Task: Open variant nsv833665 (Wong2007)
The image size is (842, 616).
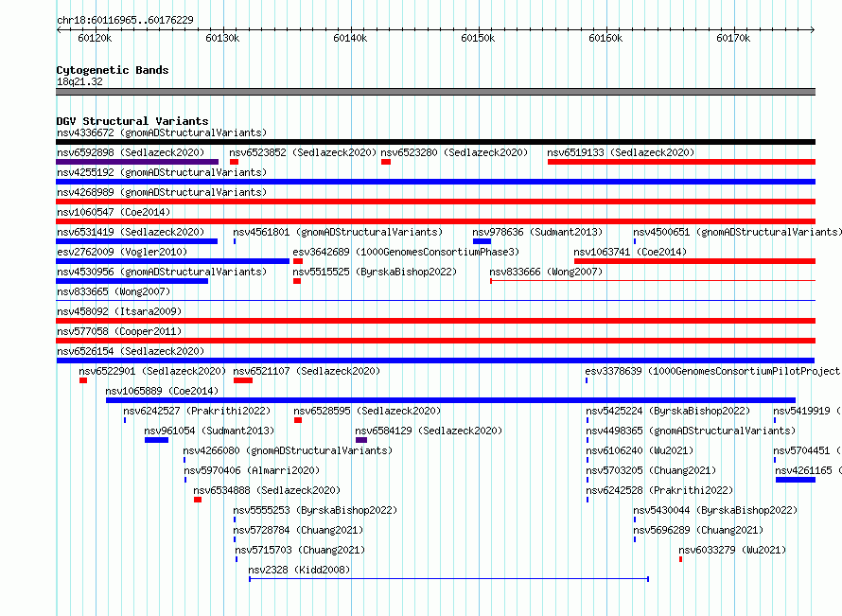Action: [114, 291]
